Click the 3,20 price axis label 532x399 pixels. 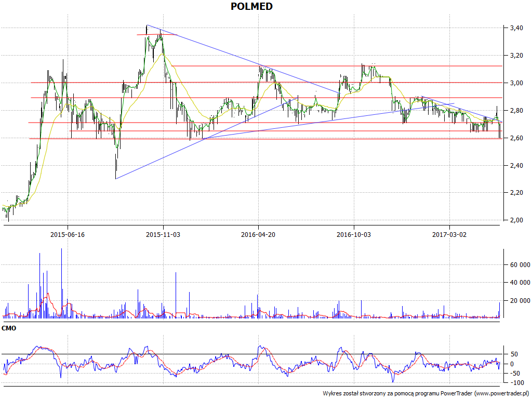tap(516, 55)
